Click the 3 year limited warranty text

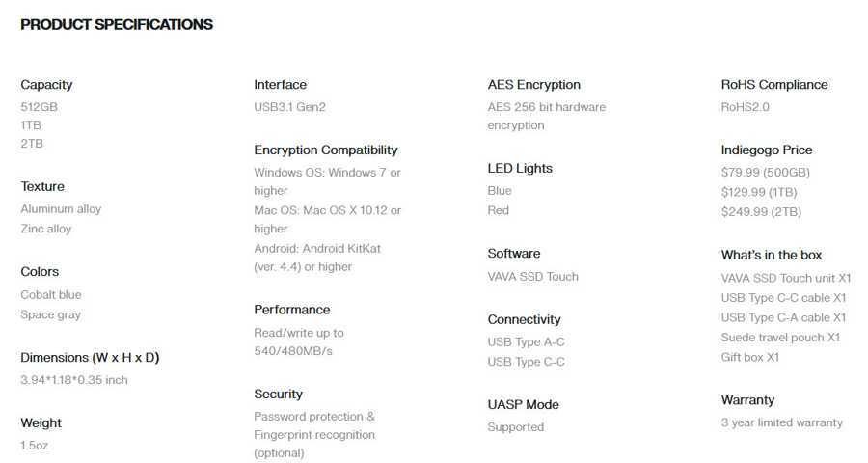[781, 422]
